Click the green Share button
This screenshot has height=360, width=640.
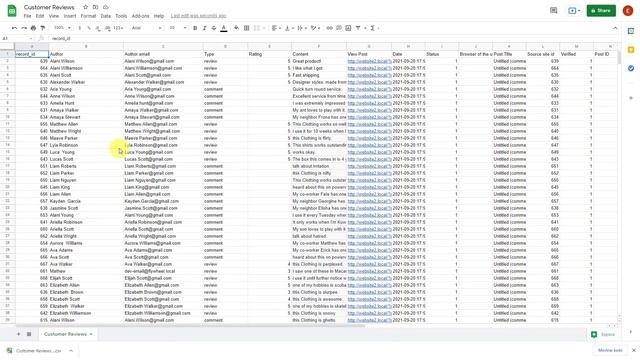click(x=601, y=11)
